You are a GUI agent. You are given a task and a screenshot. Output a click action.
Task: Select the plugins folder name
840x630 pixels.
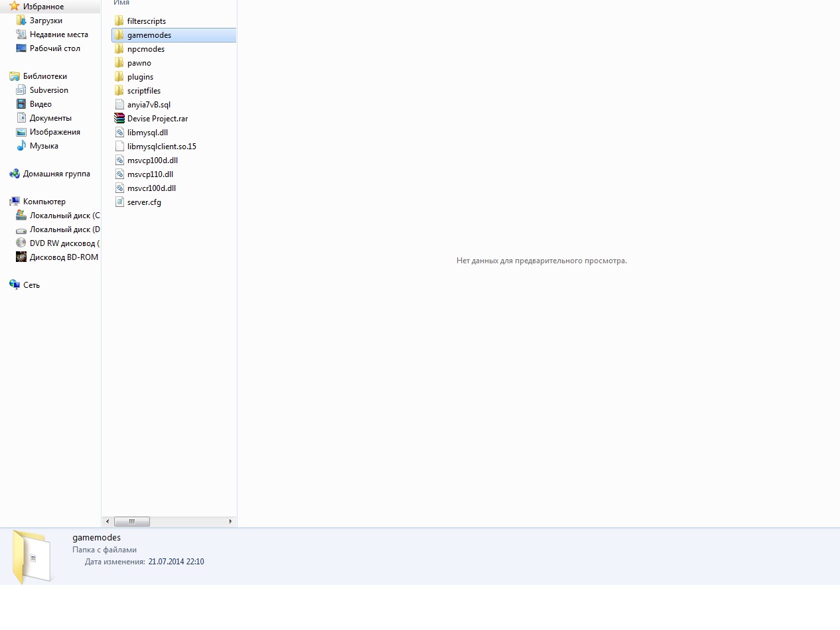tap(140, 76)
